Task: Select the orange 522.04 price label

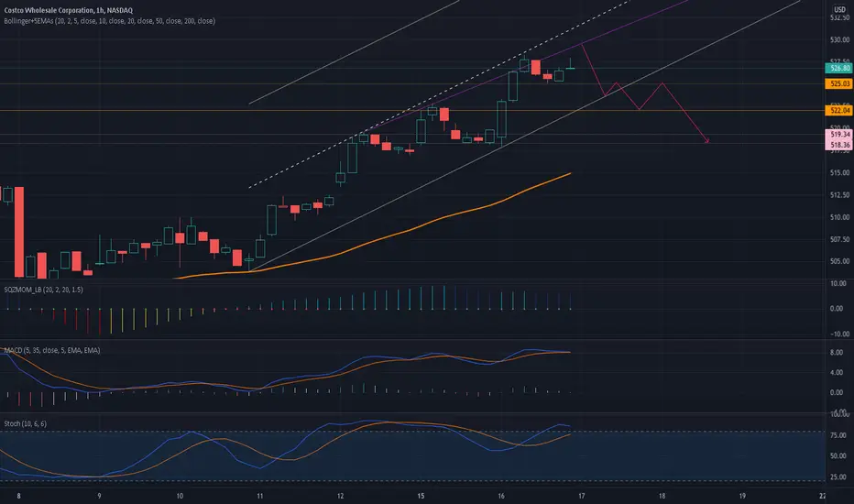Action: [838, 111]
